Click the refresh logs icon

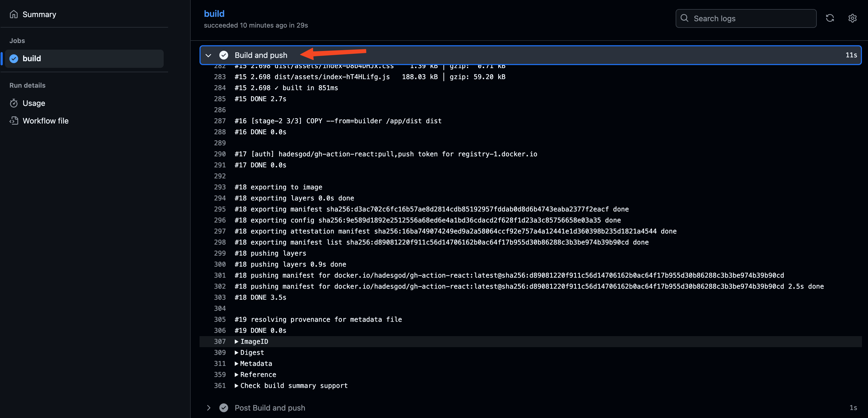click(830, 18)
